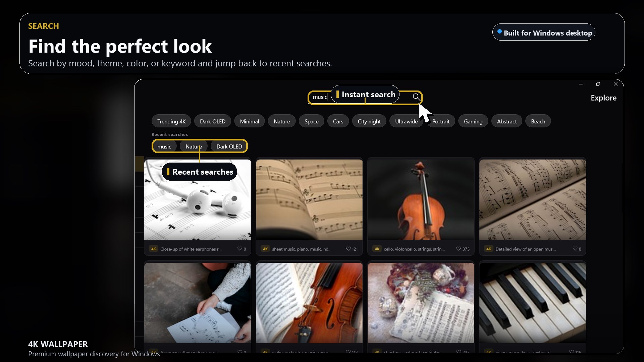
Task: Choose the Cars category
Action: point(338,121)
